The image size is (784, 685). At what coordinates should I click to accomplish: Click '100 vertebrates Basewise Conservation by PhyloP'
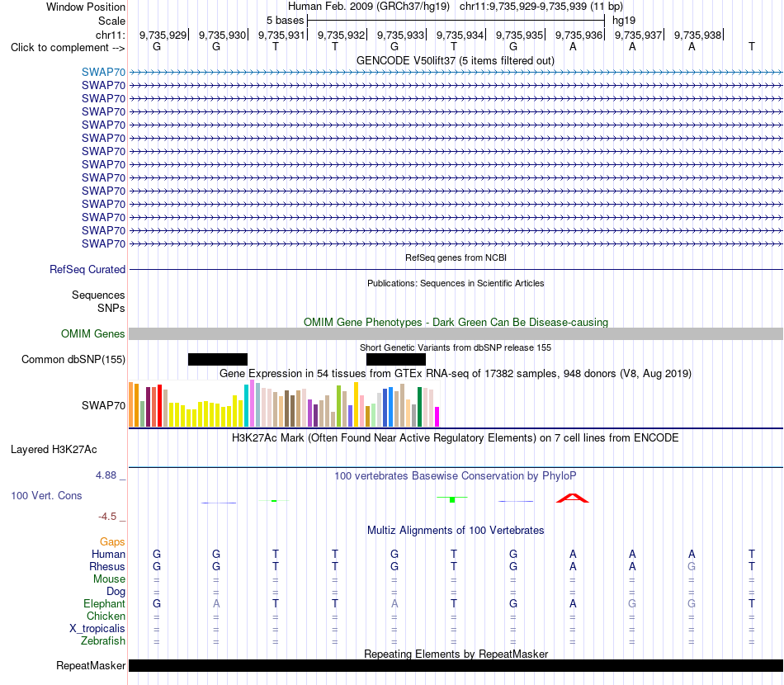click(x=456, y=476)
